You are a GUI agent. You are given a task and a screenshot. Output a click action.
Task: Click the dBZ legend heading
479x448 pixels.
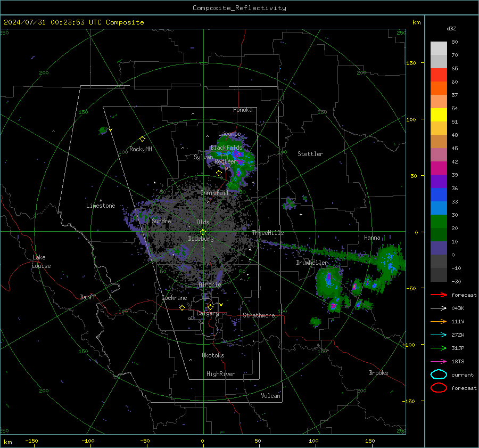(x=451, y=28)
